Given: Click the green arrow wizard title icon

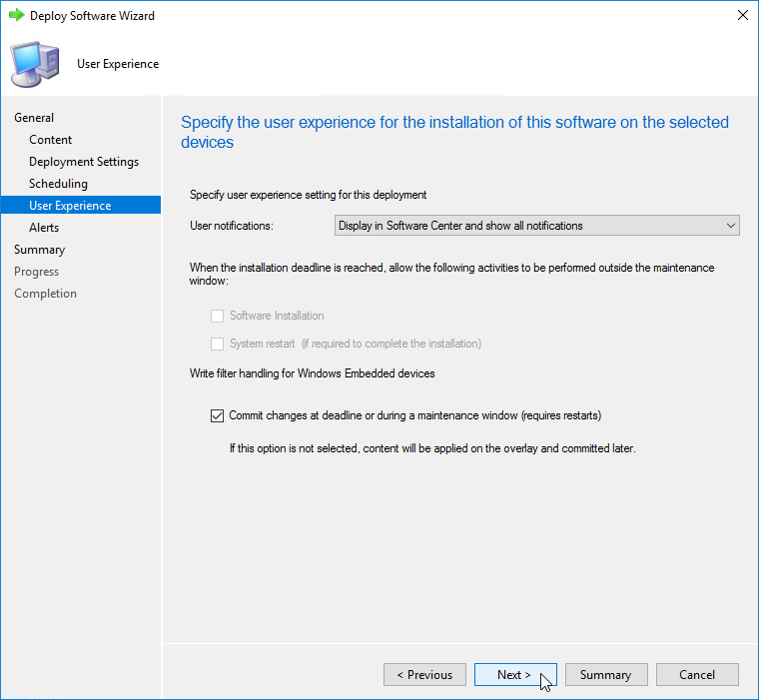Looking at the screenshot, I should pyautogui.click(x=16, y=16).
